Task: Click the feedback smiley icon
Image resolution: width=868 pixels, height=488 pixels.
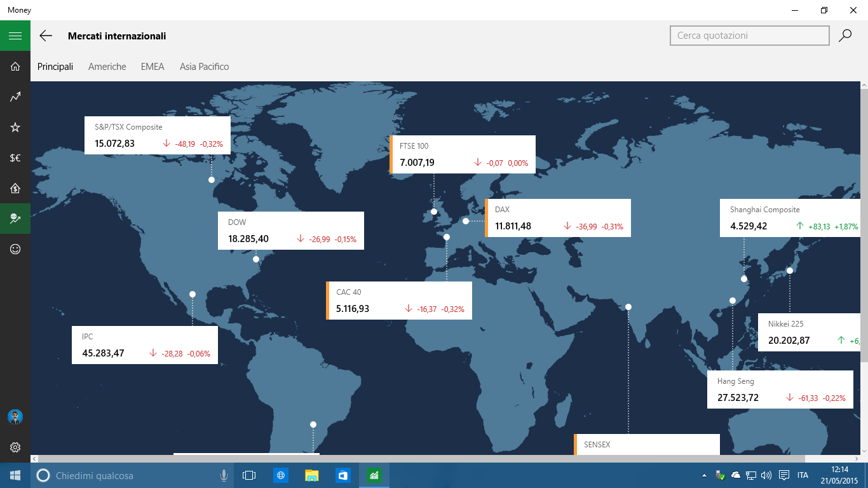Action: click(x=15, y=249)
